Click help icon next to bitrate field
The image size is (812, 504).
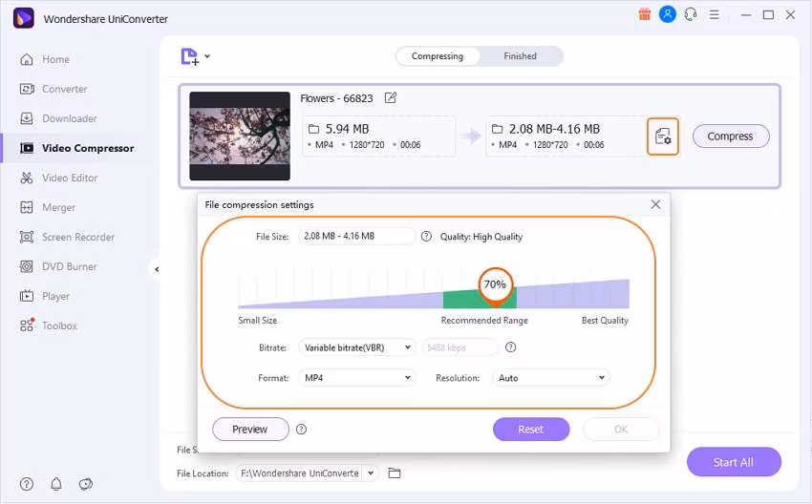click(511, 347)
